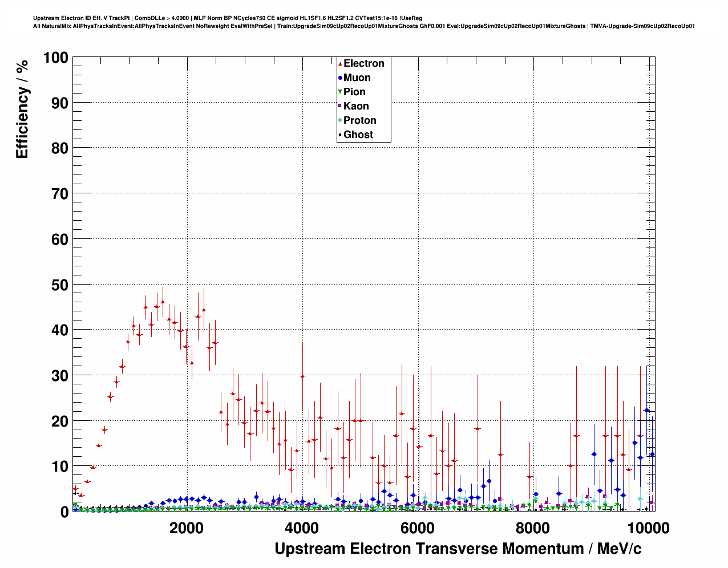
Task: Click the x-axis tick label 4000
Action: pos(302,528)
